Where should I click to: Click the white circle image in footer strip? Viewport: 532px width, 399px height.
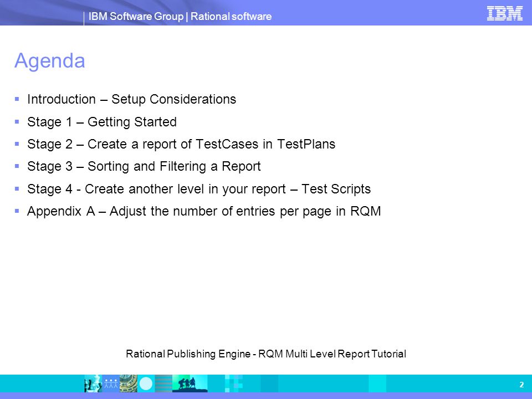(146, 383)
